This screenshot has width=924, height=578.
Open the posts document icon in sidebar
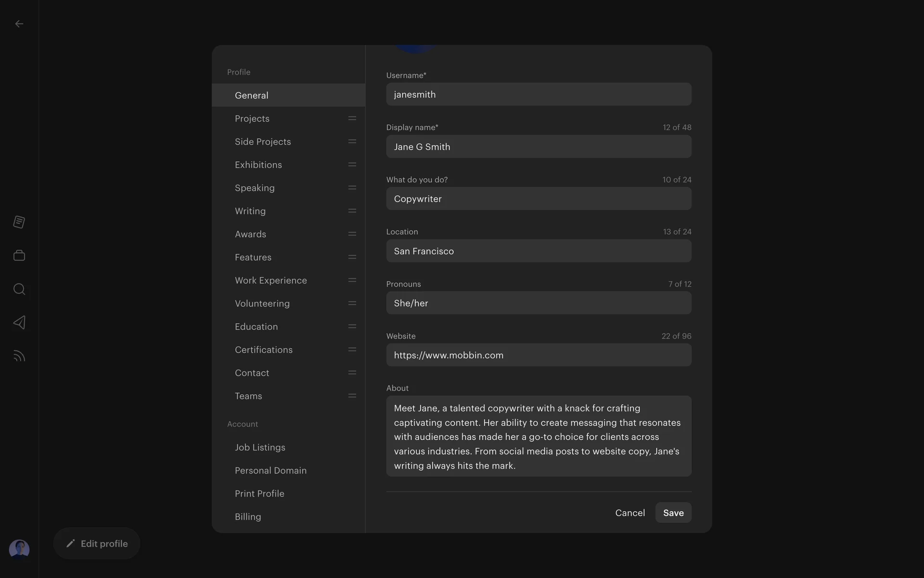(19, 222)
